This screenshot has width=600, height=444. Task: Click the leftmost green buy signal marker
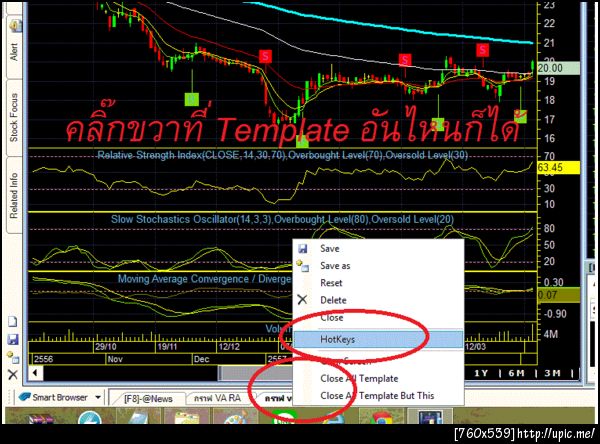[x=192, y=100]
